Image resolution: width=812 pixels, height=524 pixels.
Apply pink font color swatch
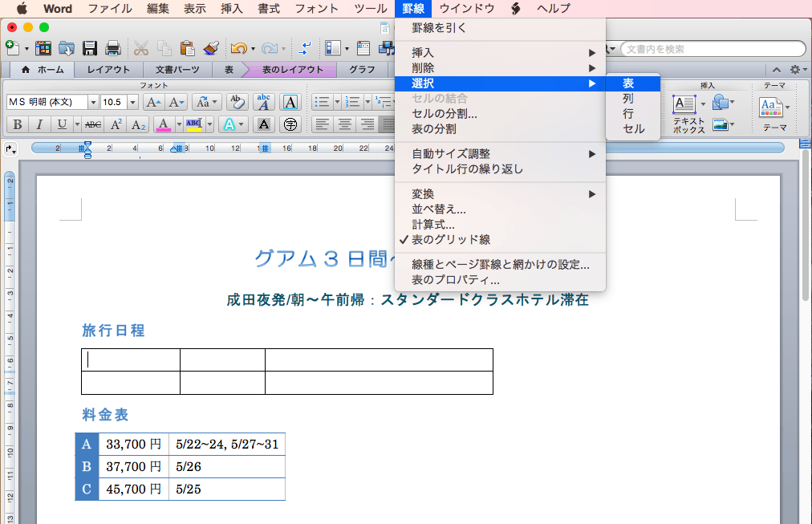tap(163, 124)
